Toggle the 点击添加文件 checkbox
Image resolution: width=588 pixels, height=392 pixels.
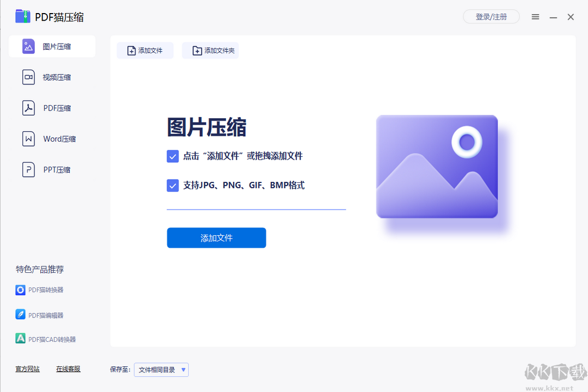tap(172, 156)
